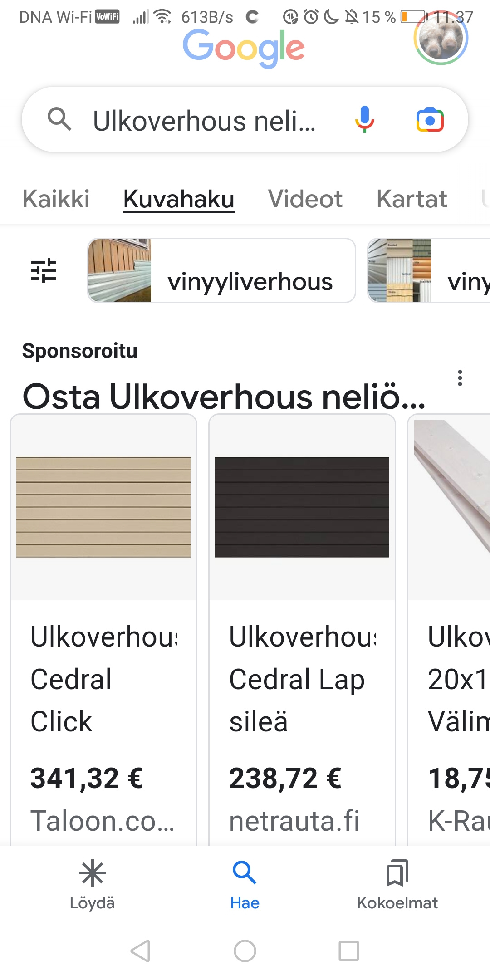The width and height of the screenshot is (490, 980).
Task: Open Google Lens camera search
Action: (430, 120)
